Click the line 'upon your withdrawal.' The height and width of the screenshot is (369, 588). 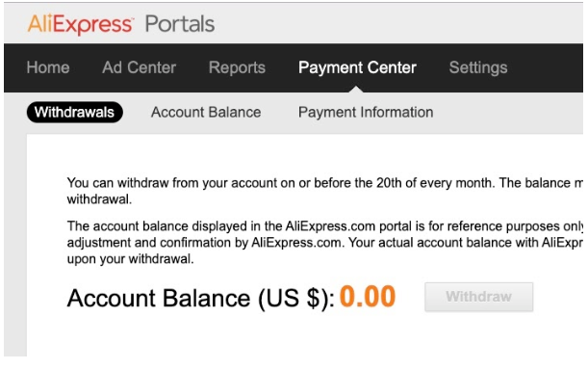pos(131,259)
